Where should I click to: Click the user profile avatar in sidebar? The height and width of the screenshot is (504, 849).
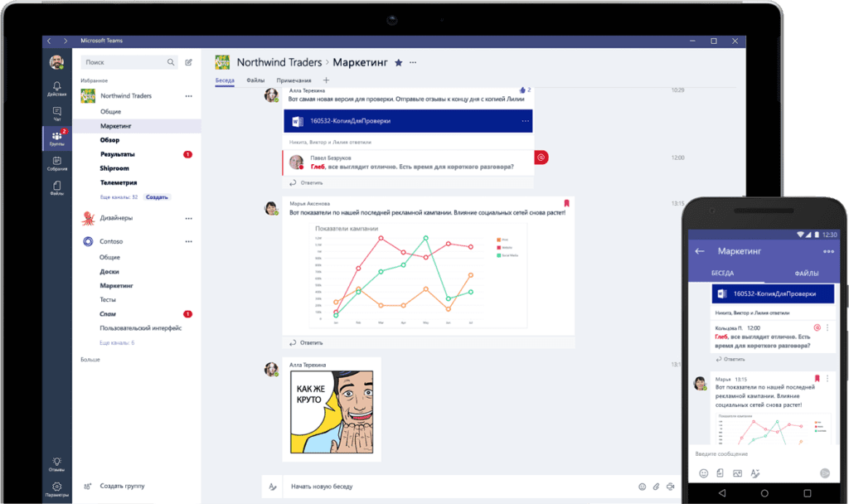pos(57,61)
